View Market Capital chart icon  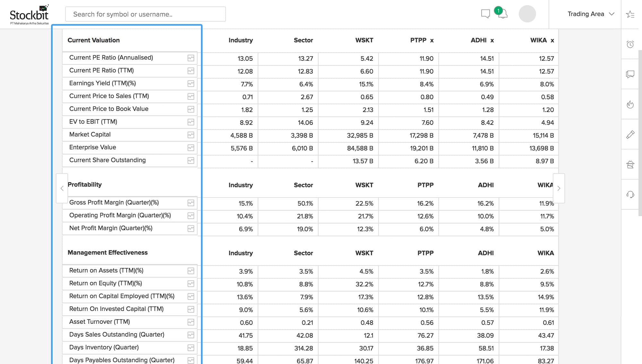[x=191, y=135]
